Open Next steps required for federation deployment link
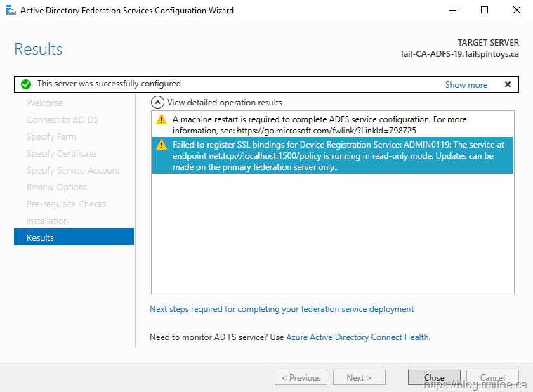 pyautogui.click(x=282, y=309)
